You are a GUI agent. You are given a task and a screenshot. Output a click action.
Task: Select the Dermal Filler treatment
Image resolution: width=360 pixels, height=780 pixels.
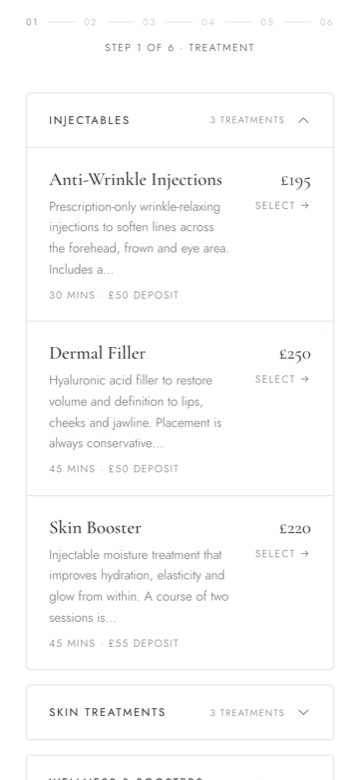(x=282, y=379)
